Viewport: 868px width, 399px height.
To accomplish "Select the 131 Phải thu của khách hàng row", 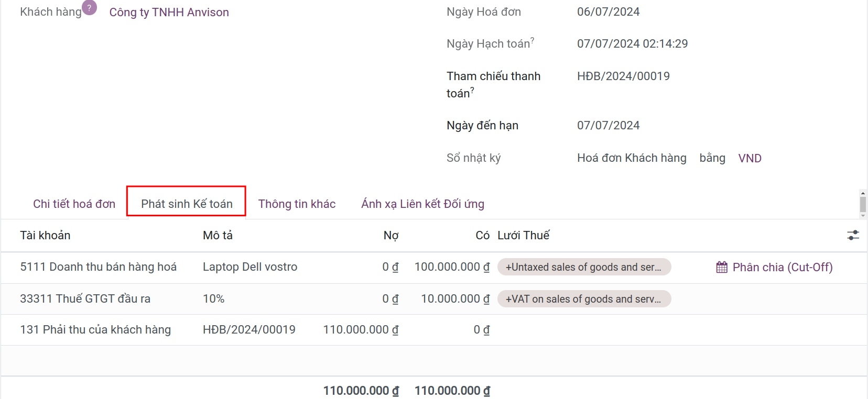I will coord(95,330).
